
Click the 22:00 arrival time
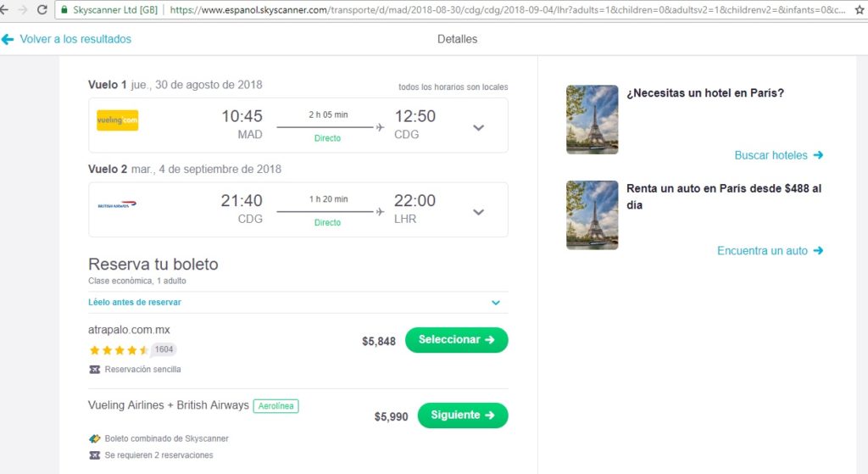click(415, 200)
